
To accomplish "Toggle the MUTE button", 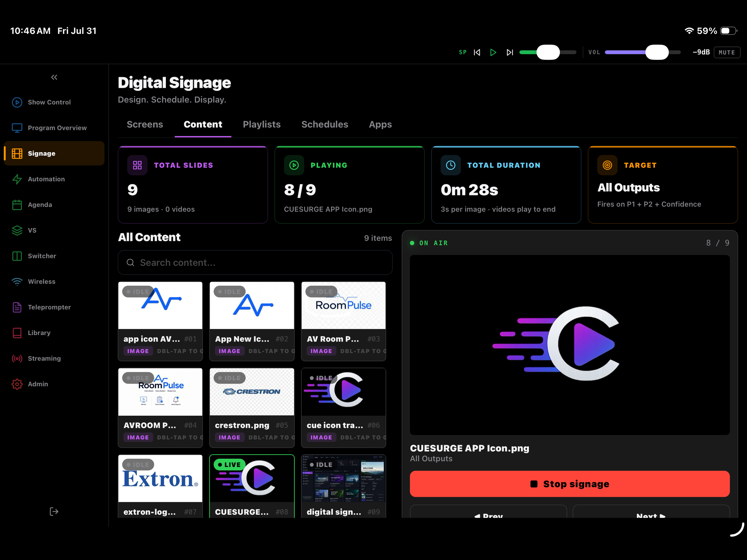I will 727,52.
